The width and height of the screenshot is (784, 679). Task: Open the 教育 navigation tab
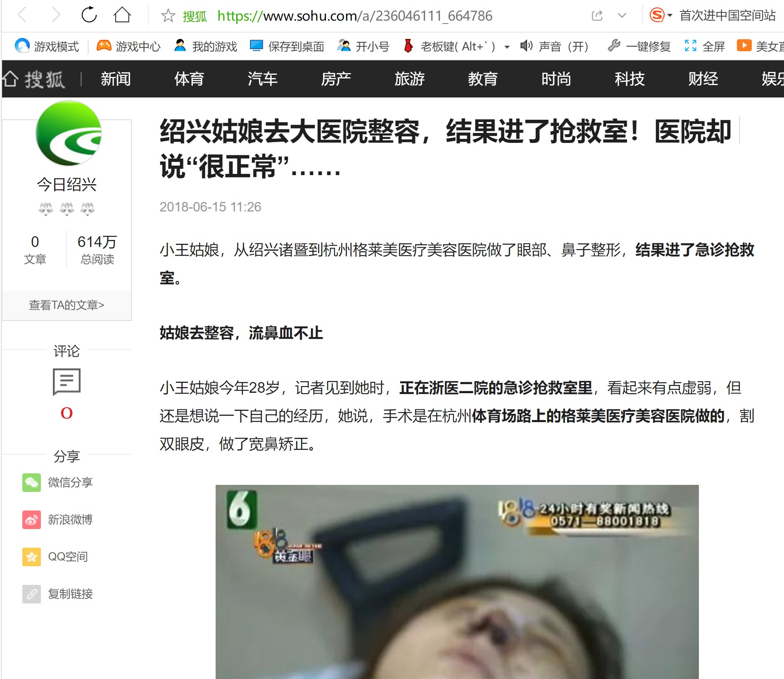pyautogui.click(x=483, y=79)
